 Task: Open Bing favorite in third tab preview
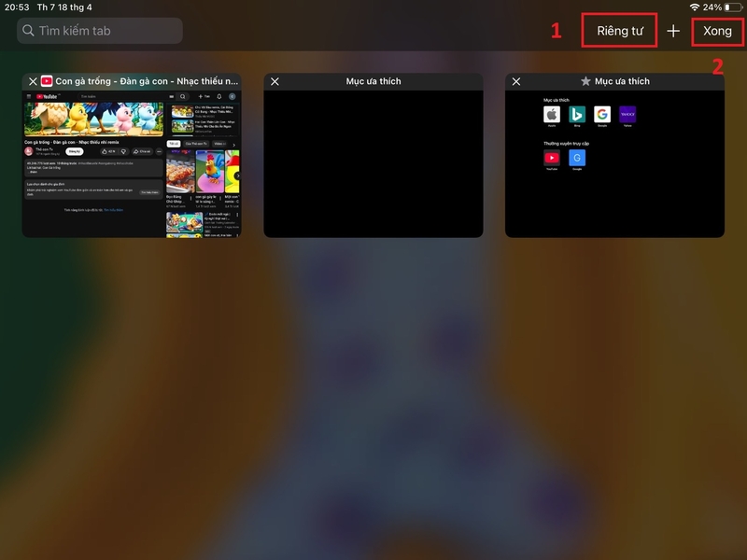[577, 114]
